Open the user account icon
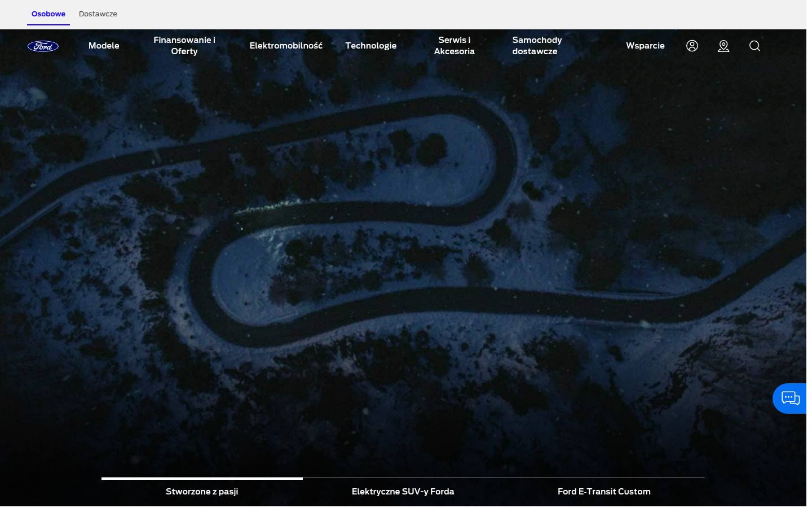Image resolution: width=812 pixels, height=508 pixels. [692, 46]
